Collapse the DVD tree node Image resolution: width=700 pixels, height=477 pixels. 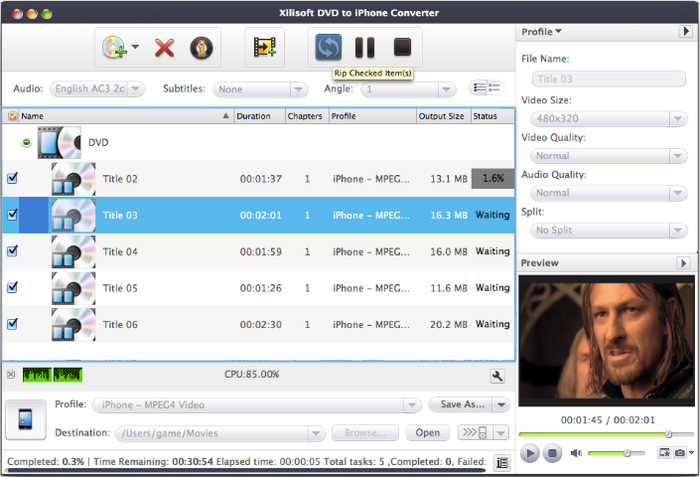click(26, 142)
